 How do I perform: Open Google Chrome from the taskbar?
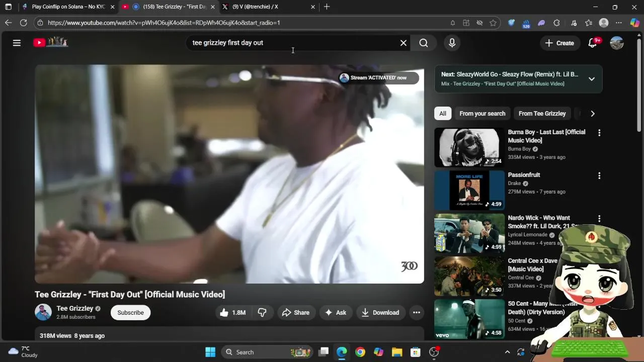[360, 352]
